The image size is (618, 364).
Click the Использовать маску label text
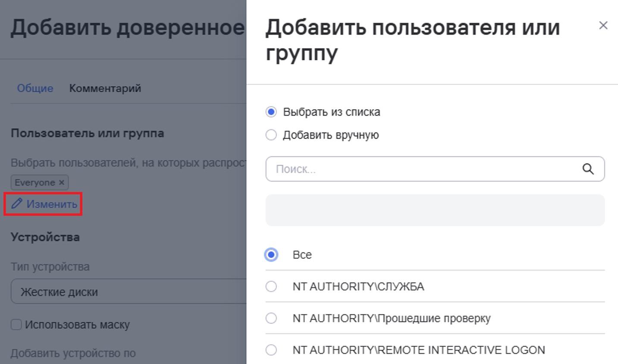pyautogui.click(x=77, y=325)
